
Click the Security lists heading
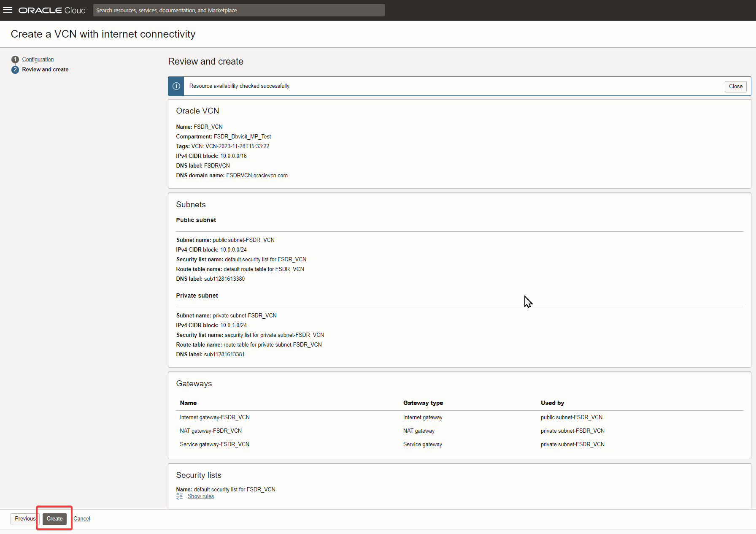(x=199, y=475)
